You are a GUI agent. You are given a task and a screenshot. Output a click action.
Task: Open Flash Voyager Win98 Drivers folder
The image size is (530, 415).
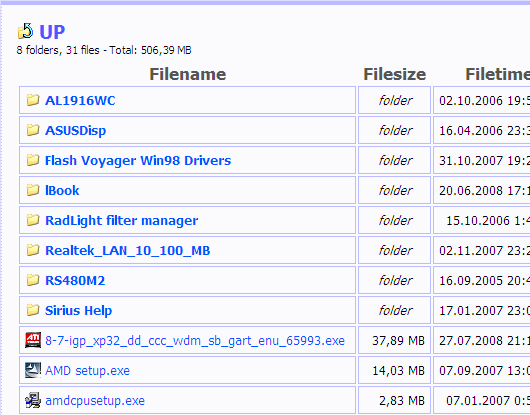point(138,161)
